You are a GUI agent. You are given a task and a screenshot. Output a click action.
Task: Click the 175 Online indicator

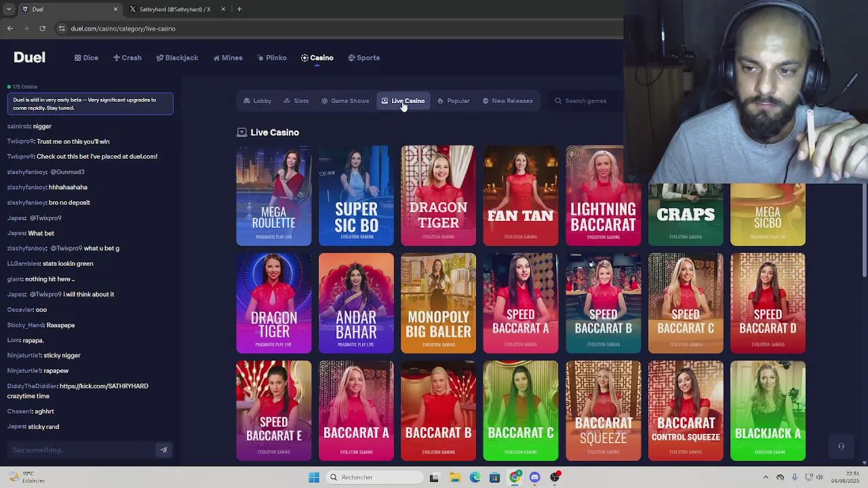[22, 87]
